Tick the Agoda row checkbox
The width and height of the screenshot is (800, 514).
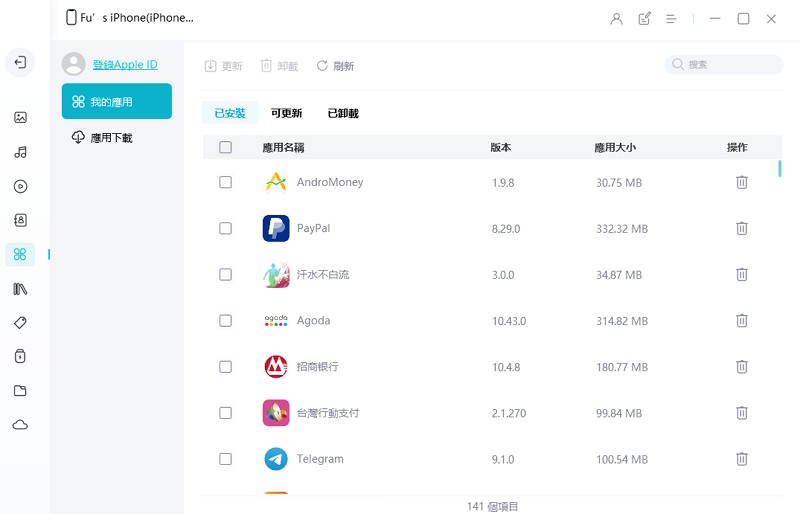225,320
